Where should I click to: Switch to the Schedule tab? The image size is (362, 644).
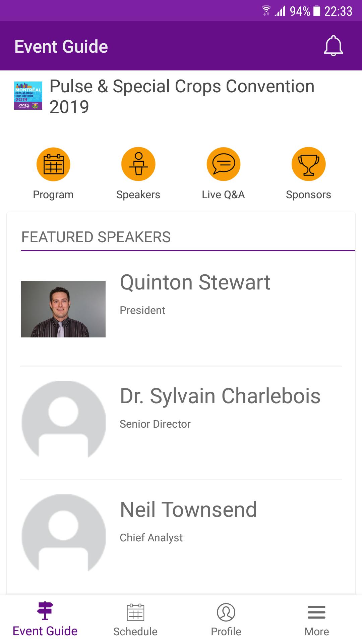pyautogui.click(x=135, y=620)
